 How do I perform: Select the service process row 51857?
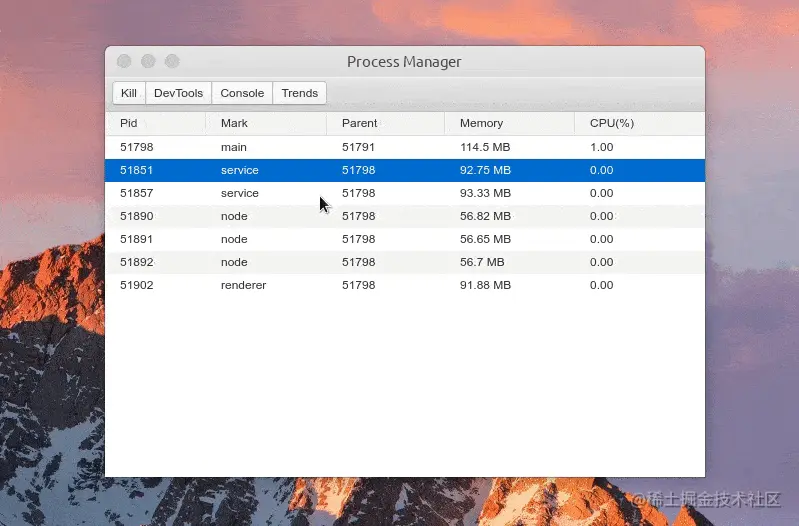405,193
